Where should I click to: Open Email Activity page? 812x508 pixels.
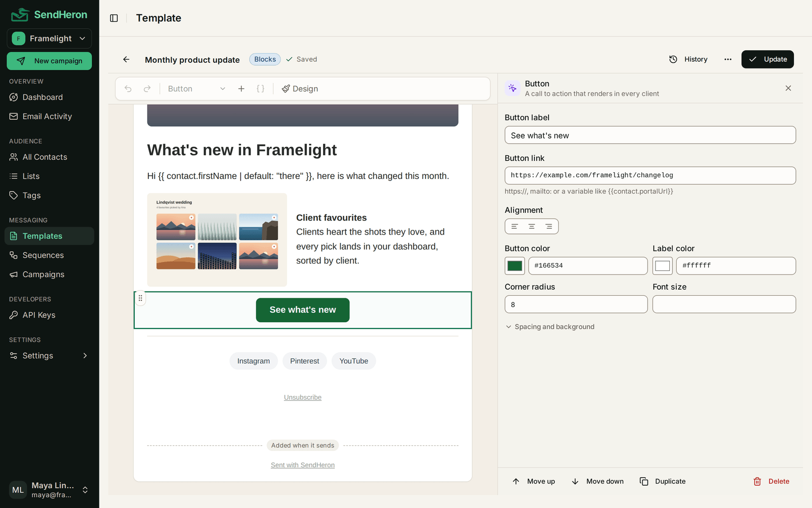(49, 116)
